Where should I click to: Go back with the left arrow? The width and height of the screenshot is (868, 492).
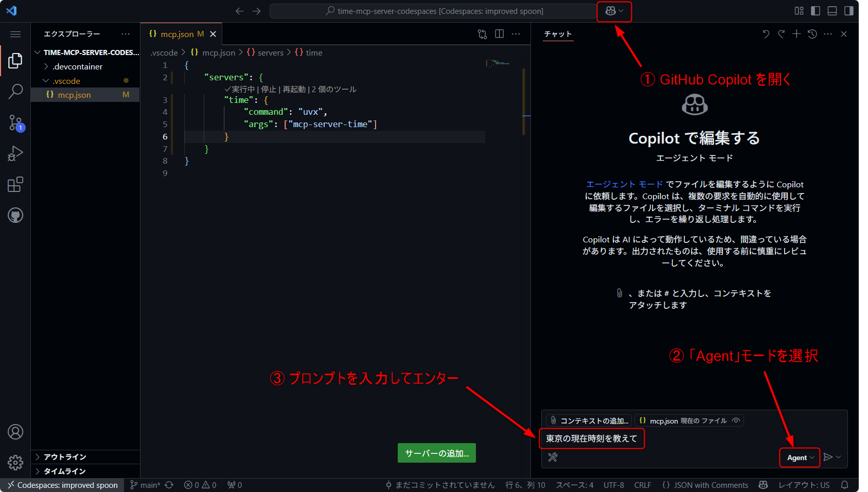point(239,11)
